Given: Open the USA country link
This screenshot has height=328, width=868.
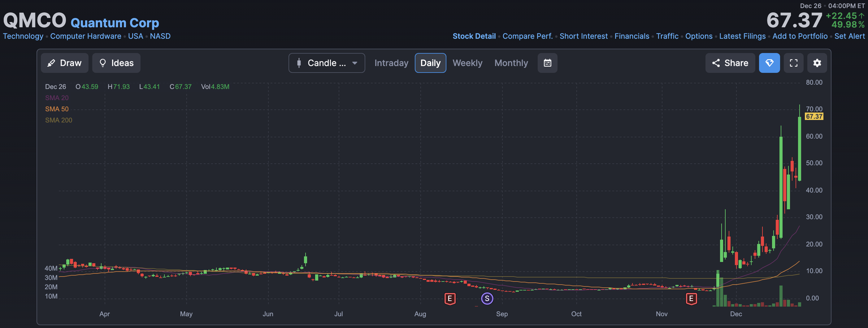Looking at the screenshot, I should [x=136, y=36].
